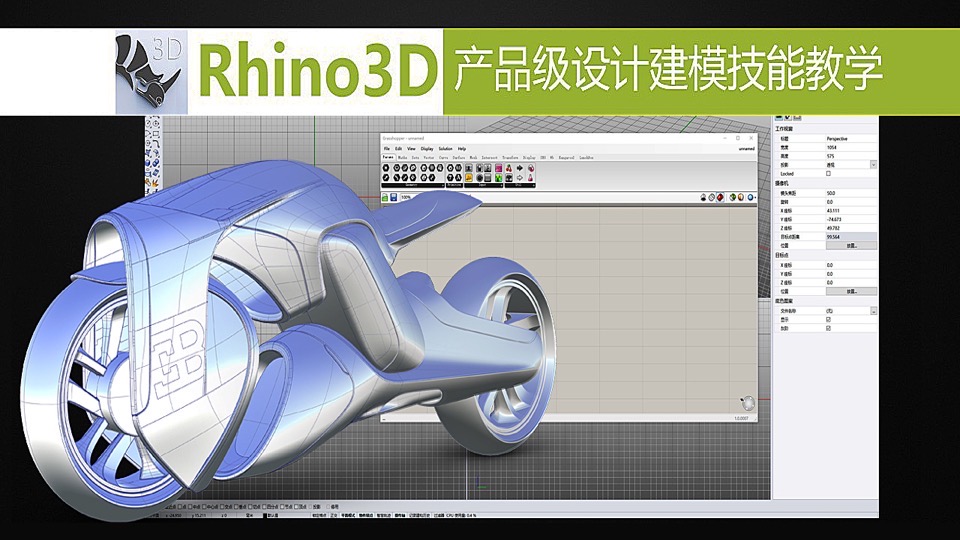Toggle the Locked checkbox in viewport properties
This screenshot has width=960, height=540.
tap(828, 173)
